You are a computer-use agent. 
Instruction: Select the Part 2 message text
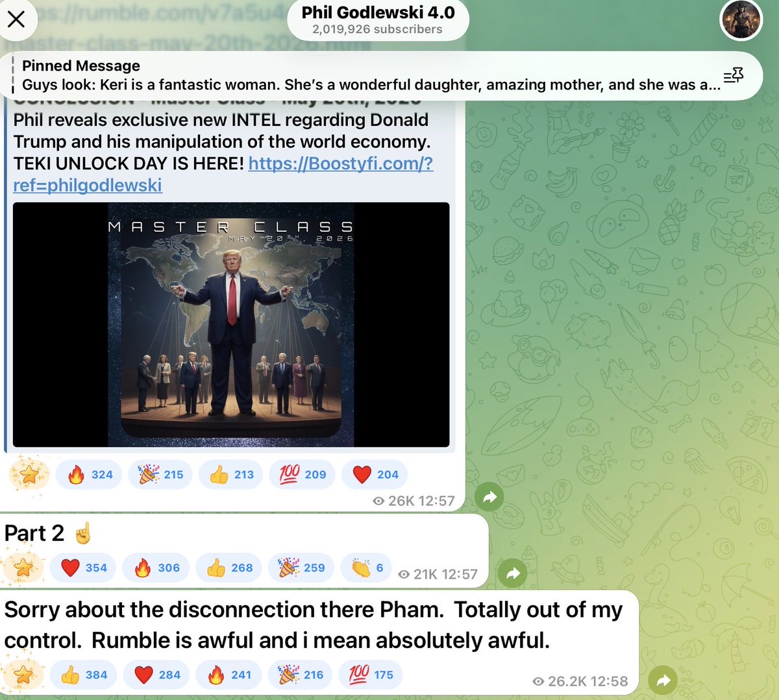click(x=48, y=533)
